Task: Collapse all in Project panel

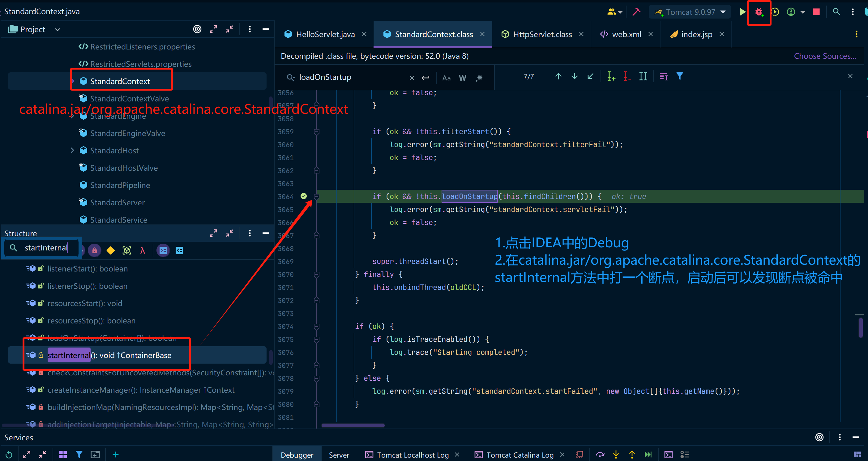Action: [229, 29]
